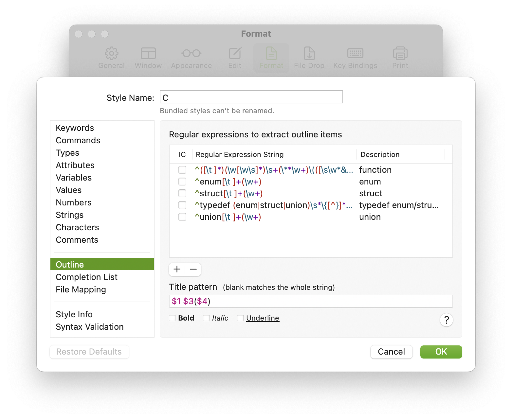Click the Regular Expression String column header
This screenshot has height=420, width=512.
tap(274, 154)
